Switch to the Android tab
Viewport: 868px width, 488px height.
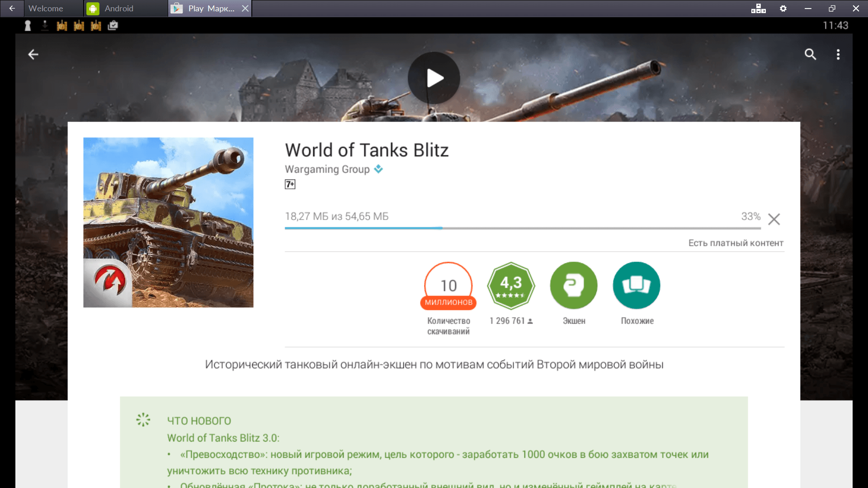tap(118, 9)
